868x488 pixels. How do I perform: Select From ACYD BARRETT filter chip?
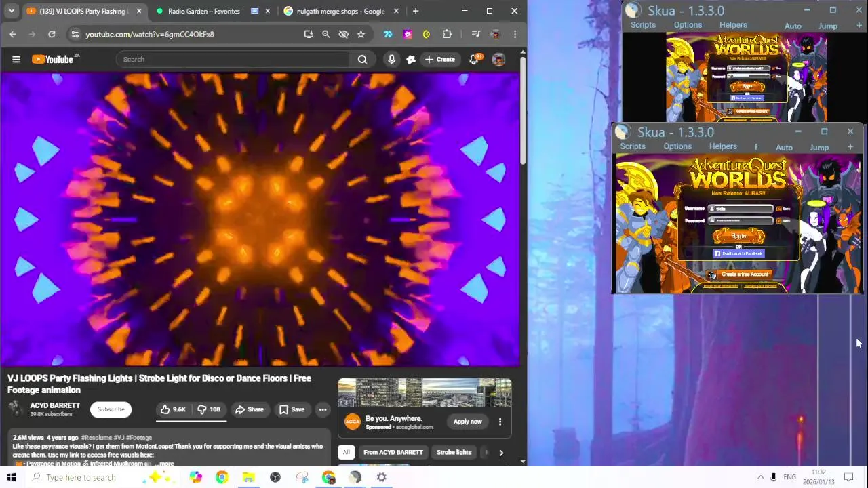pos(393,452)
